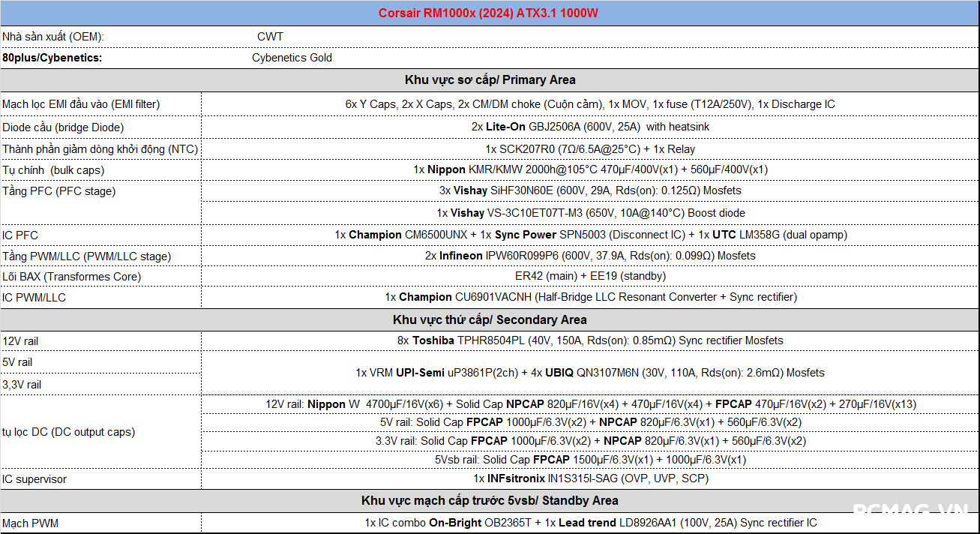Select the Vishay SiHF30N60E Mosfets cell
This screenshot has height=534, width=980.
point(590,190)
